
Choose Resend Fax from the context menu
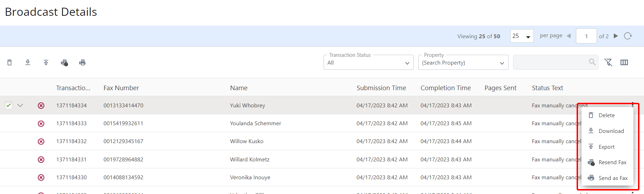coord(612,162)
